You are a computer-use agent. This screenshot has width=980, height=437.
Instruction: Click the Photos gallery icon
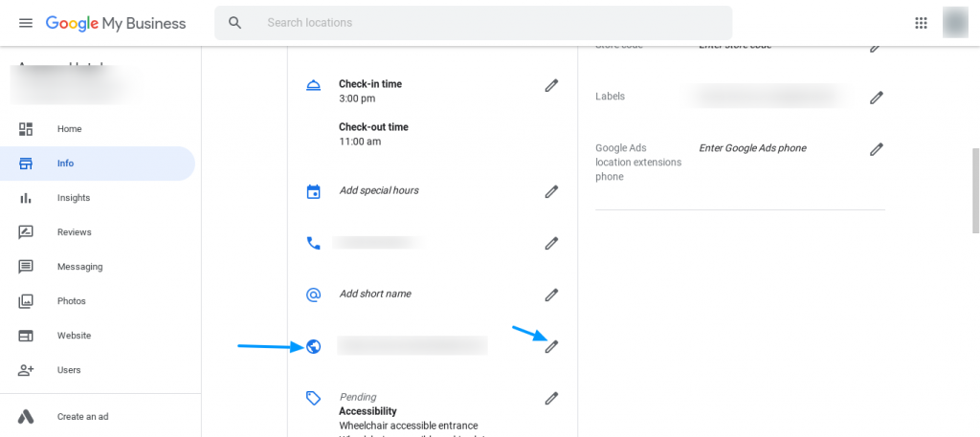(26, 301)
